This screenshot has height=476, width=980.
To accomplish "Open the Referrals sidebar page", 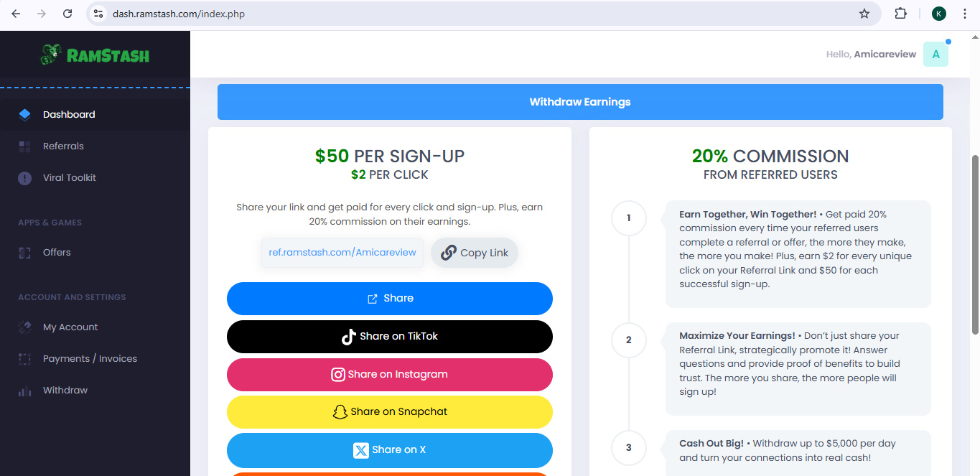I will [x=63, y=146].
